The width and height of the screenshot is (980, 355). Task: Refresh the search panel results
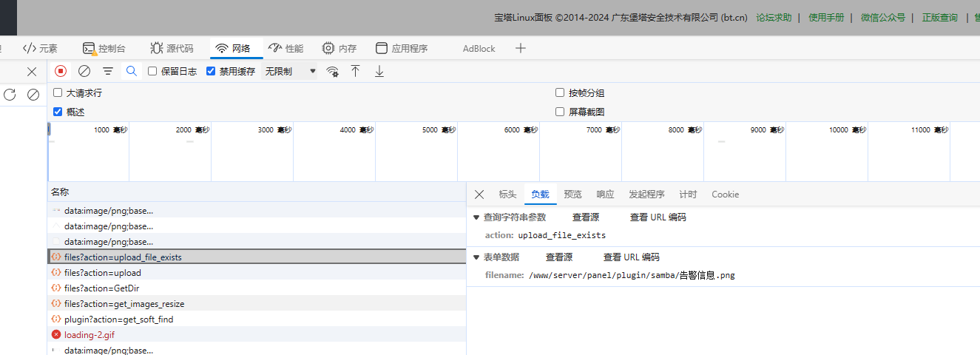click(x=10, y=94)
